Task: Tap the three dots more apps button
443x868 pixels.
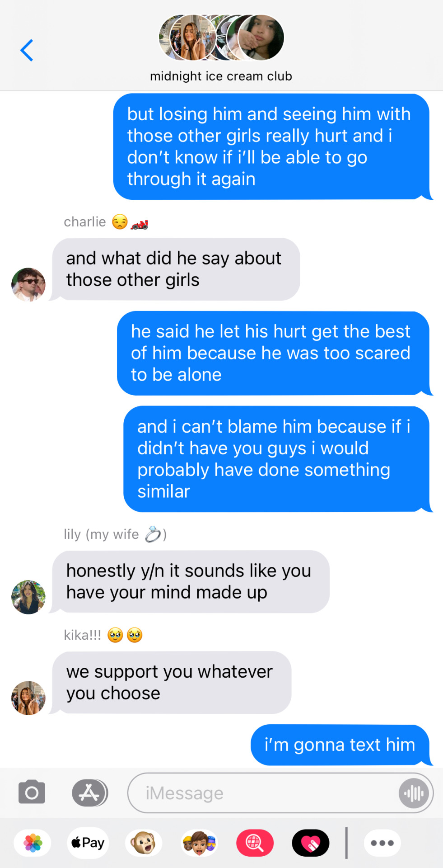Action: [x=382, y=843]
